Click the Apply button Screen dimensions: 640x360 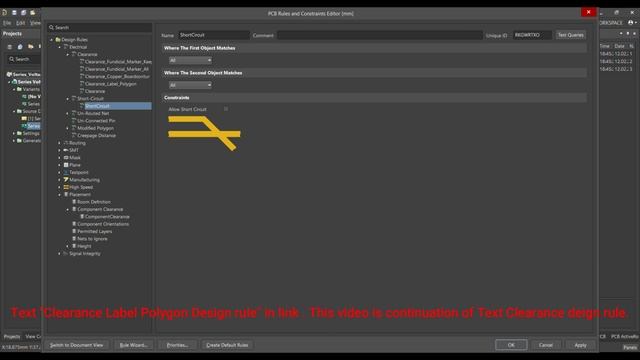pyautogui.click(x=580, y=345)
